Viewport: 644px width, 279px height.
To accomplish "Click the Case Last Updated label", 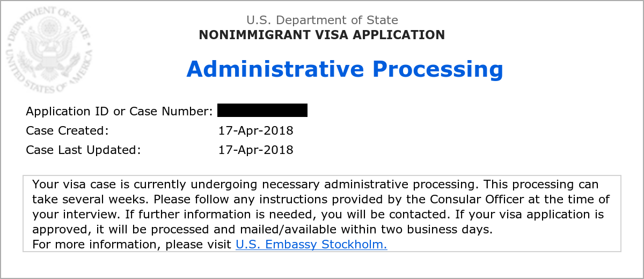I will click(x=83, y=150).
